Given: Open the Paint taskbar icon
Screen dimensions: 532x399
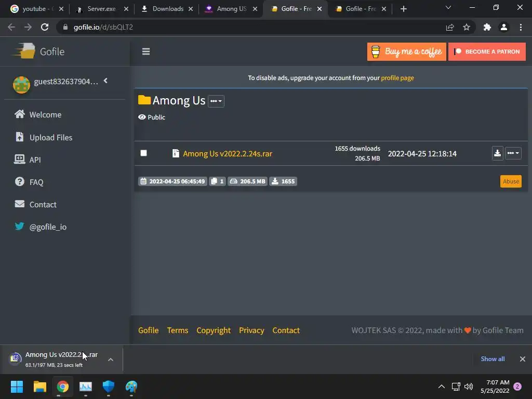Looking at the screenshot, I should click(131, 387).
